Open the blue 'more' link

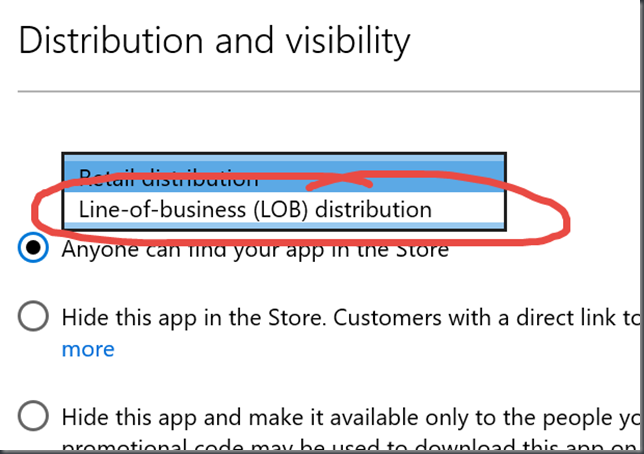[x=88, y=349]
